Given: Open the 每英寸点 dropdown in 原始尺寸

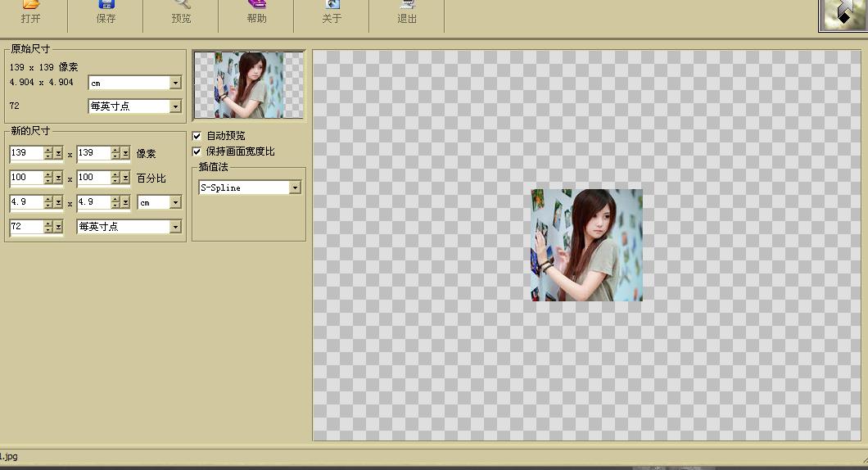Looking at the screenshot, I should point(175,106).
